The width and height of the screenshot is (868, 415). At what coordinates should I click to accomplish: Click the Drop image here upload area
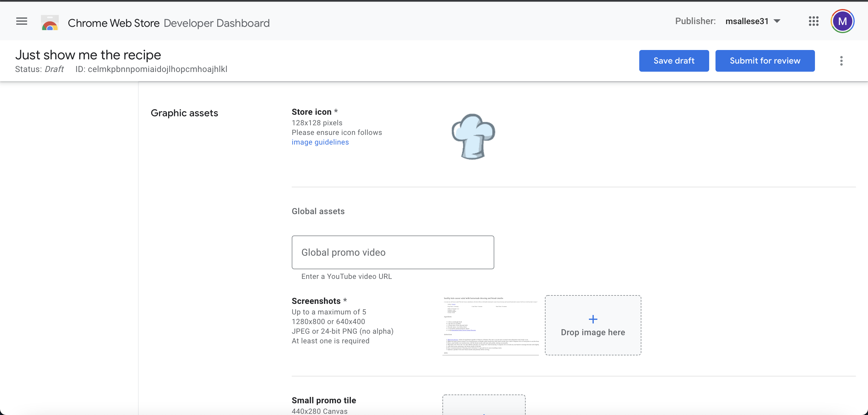tap(593, 325)
